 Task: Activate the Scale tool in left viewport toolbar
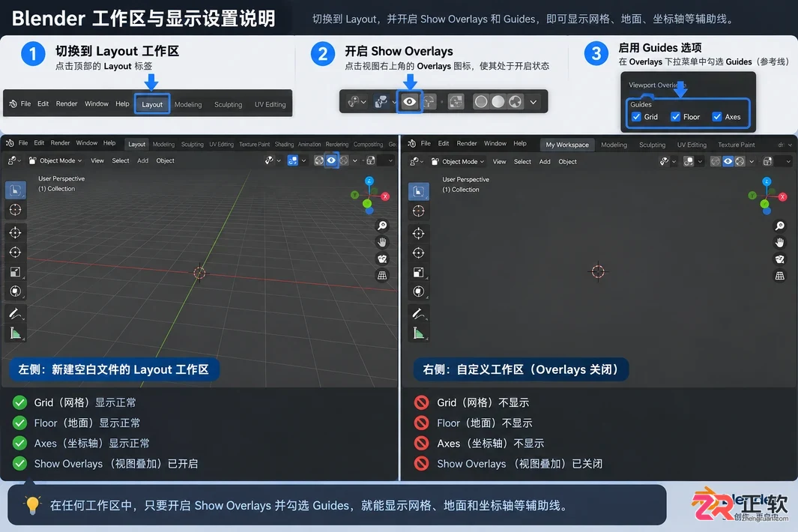[x=15, y=272]
